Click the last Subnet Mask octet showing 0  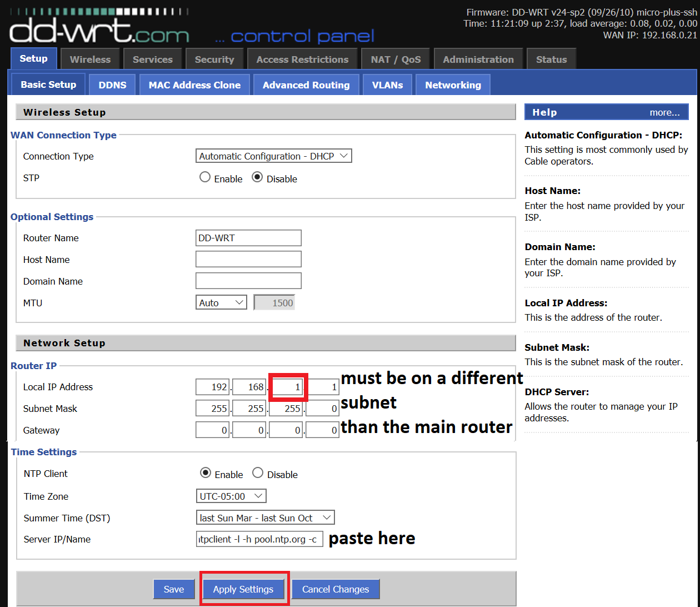[322, 409]
